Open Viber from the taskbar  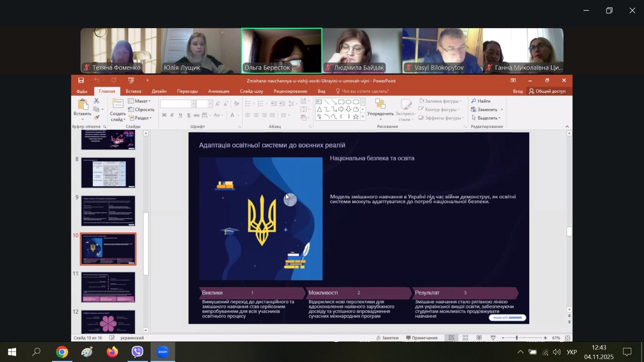point(137,352)
